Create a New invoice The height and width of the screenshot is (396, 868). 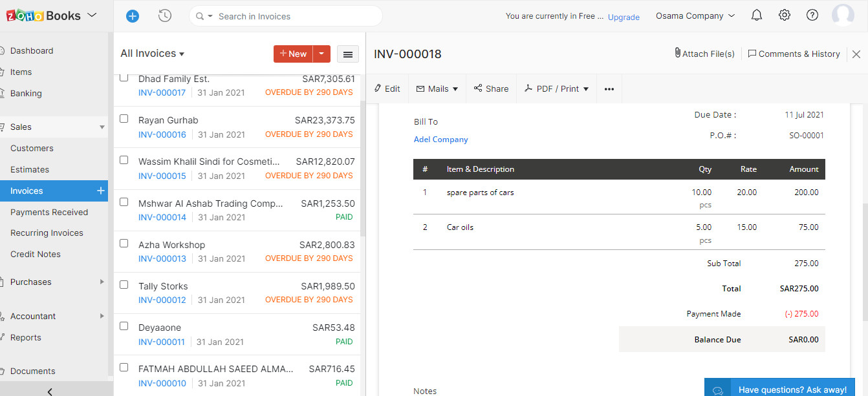(293, 54)
